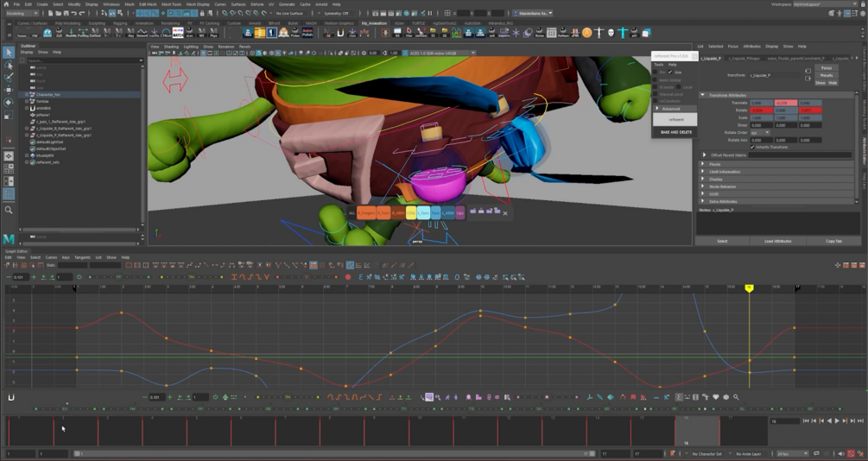The height and width of the screenshot is (461, 868).
Task: Click the BAKE AND DELETE button
Action: [x=676, y=132]
